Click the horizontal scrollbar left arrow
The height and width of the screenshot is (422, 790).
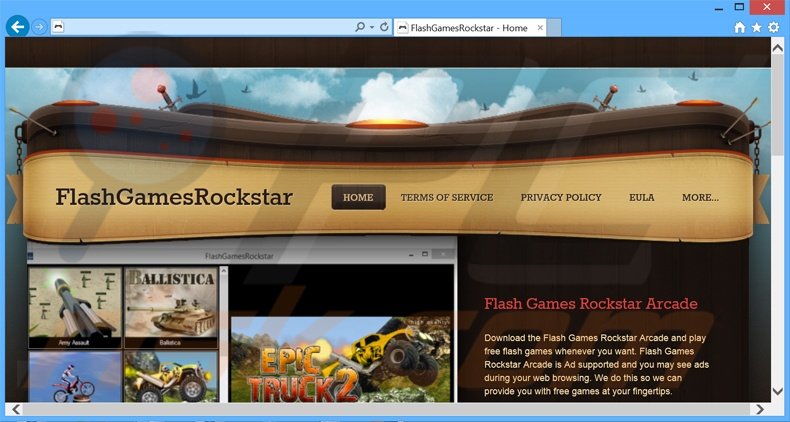[16, 409]
